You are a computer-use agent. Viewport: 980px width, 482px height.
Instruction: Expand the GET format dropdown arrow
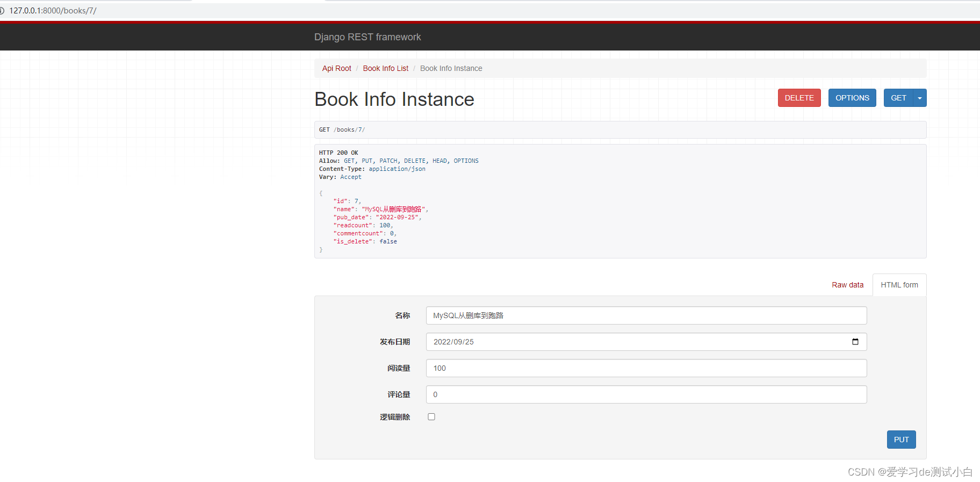pos(920,98)
